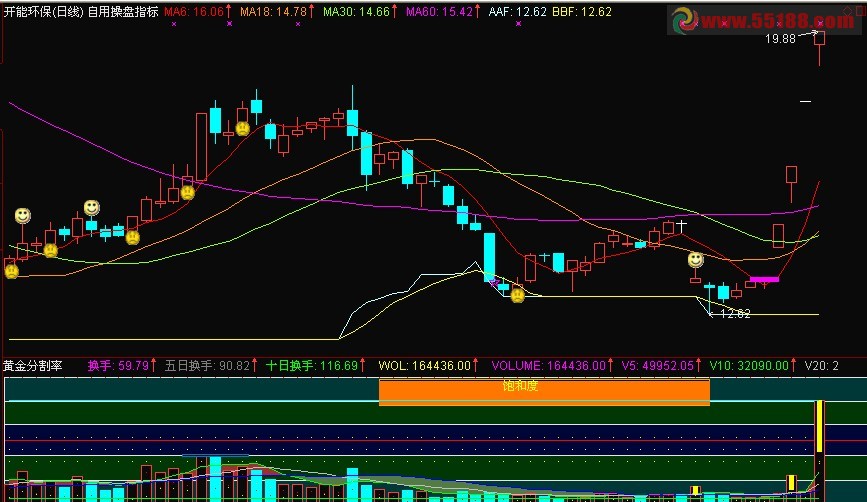The height and width of the screenshot is (502, 867).
Task: Click the 黄金分割率 sub-indicator title
Action: (x=33, y=366)
